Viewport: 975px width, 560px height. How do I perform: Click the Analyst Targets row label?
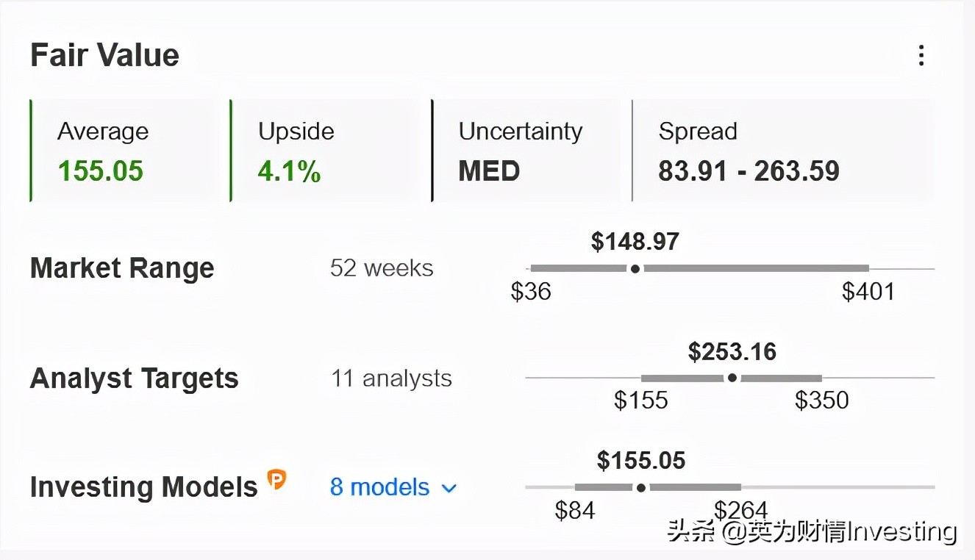(x=135, y=378)
